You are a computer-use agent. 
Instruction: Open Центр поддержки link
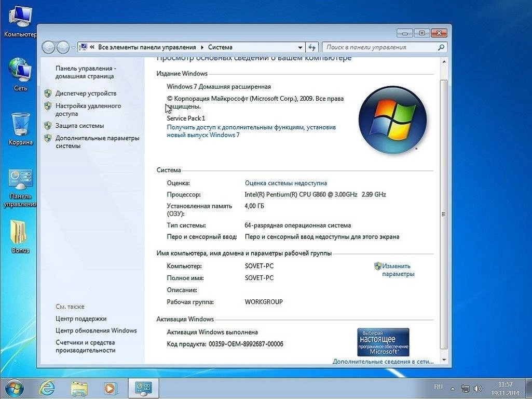click(81, 319)
